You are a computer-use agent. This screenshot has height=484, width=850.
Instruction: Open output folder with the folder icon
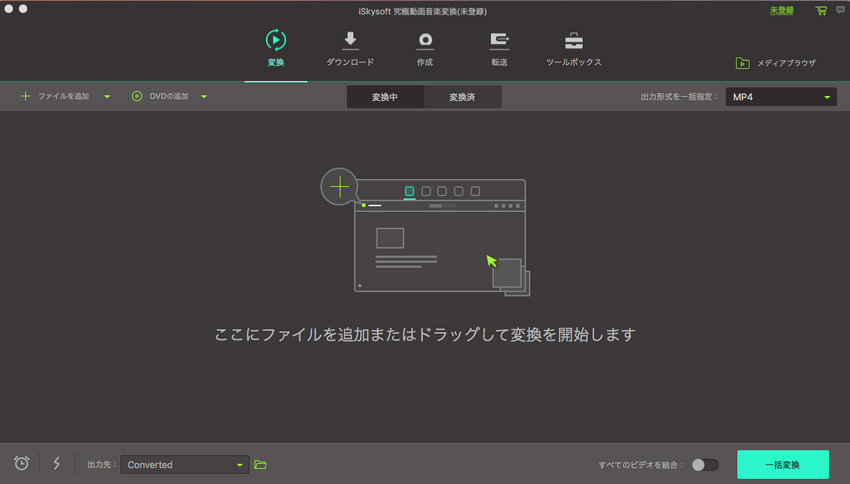(x=260, y=464)
